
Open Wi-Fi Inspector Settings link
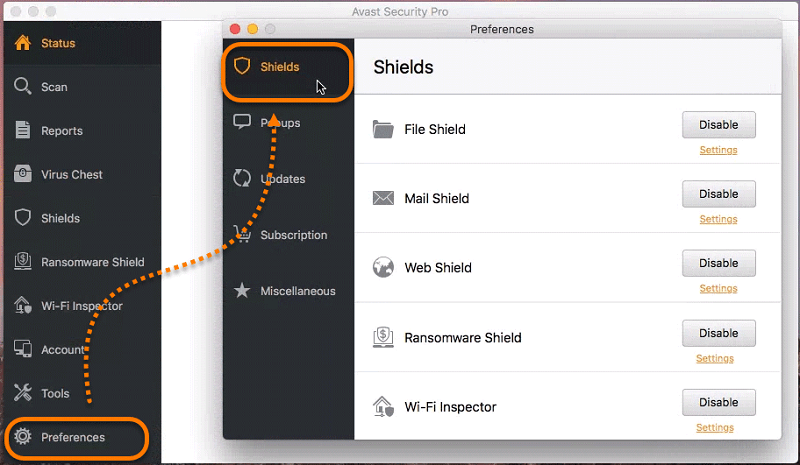pos(715,428)
